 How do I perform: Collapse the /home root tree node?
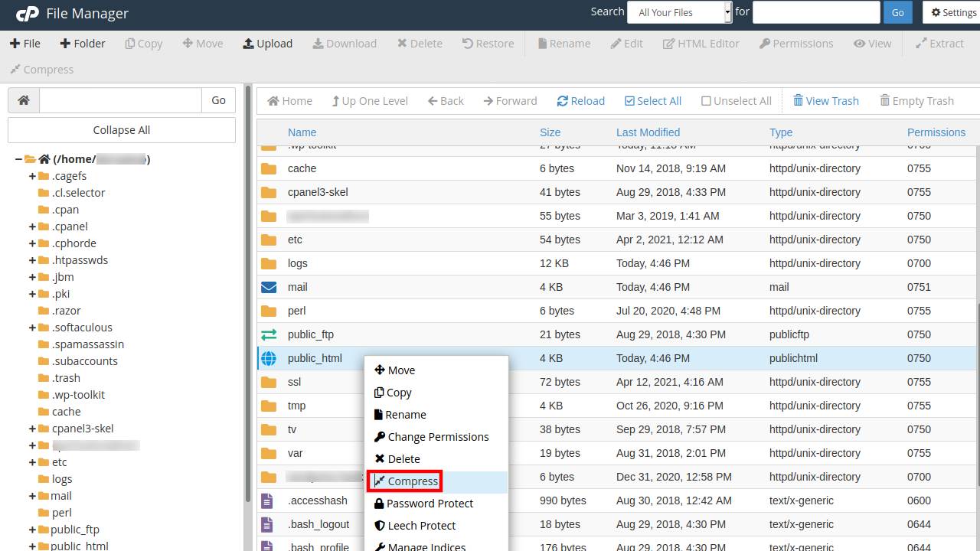(x=18, y=159)
